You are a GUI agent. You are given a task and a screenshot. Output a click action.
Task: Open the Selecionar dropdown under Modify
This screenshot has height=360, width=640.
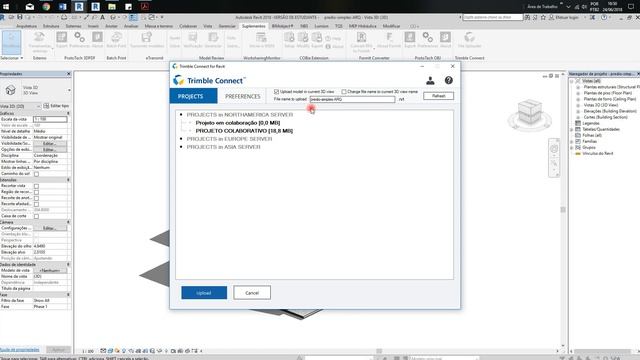click(x=11, y=58)
